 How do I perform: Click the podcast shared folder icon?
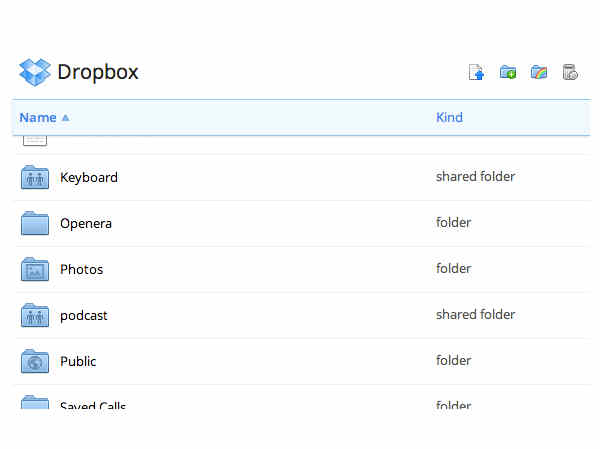[x=35, y=315]
